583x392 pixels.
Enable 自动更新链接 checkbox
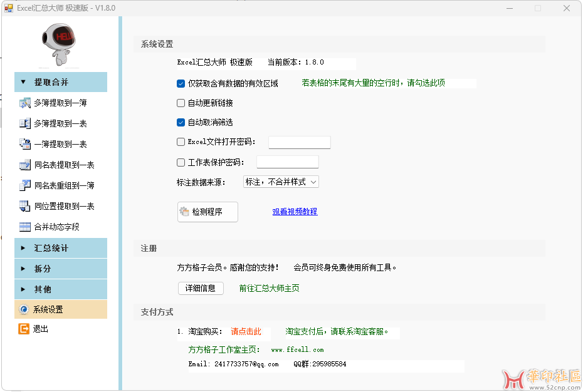pos(181,103)
